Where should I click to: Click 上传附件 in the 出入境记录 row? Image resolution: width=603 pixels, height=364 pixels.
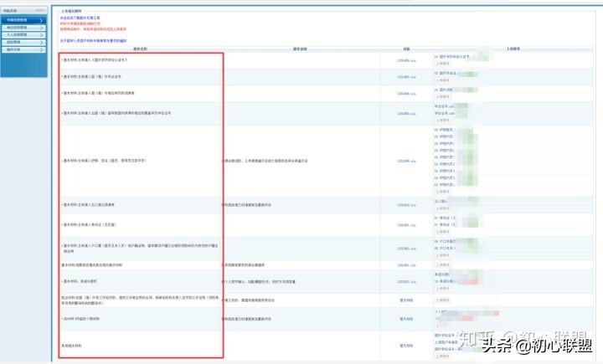442,208
